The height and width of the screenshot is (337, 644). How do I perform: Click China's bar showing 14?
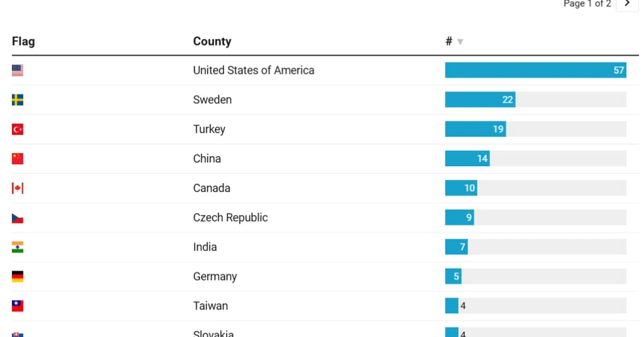tap(467, 159)
